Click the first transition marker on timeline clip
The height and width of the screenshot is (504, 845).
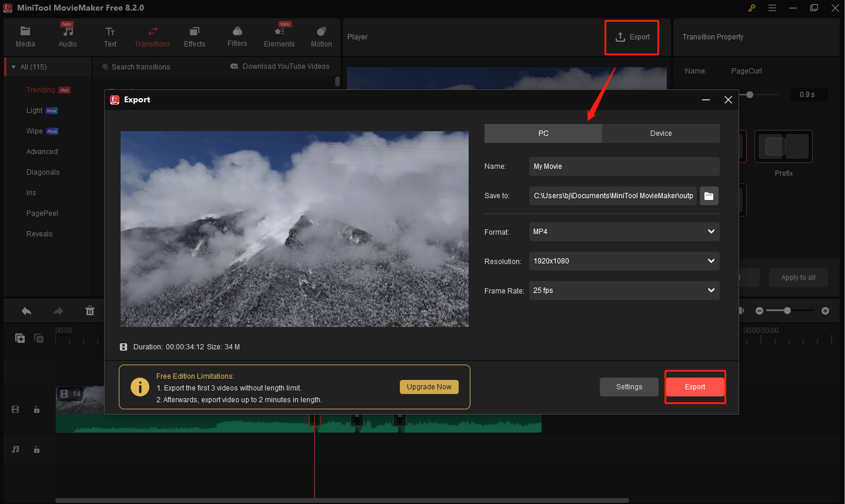tap(315, 420)
